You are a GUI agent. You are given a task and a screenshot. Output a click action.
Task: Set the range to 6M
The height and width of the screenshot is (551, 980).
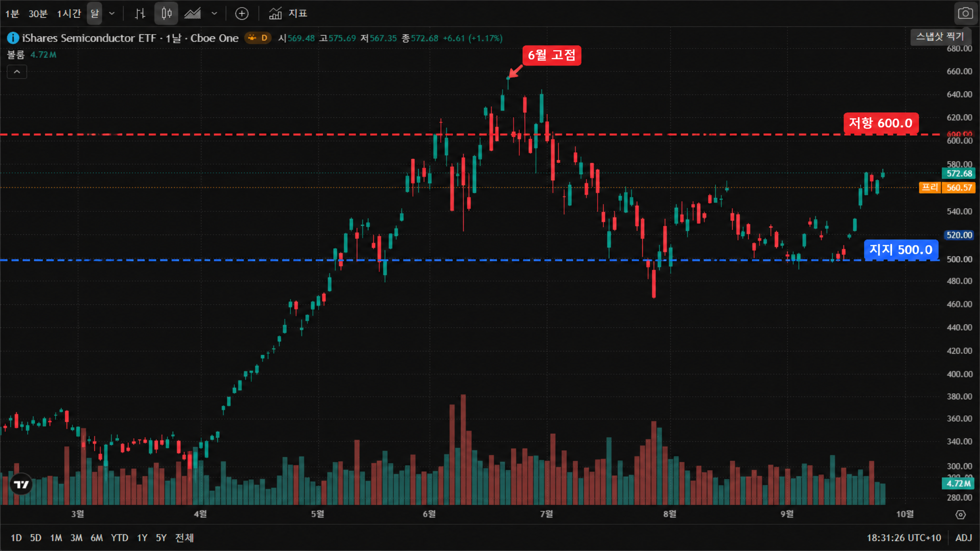click(x=97, y=538)
